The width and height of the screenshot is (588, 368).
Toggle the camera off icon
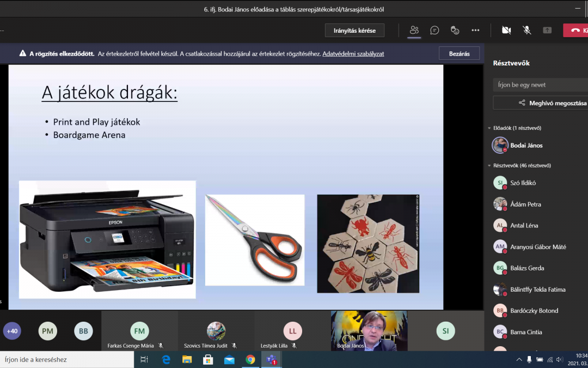point(506,31)
